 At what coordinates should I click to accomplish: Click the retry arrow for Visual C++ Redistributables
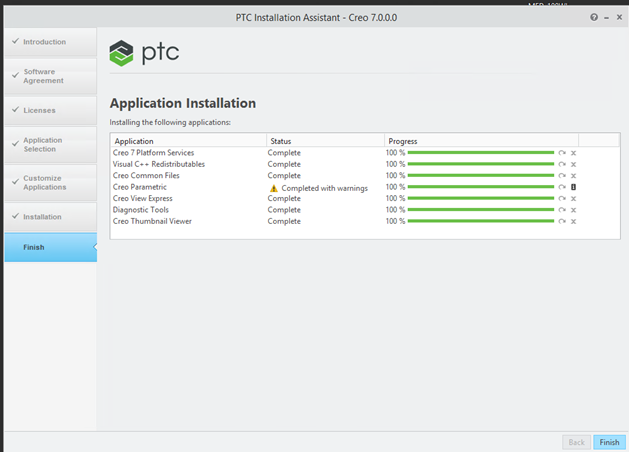[562, 164]
